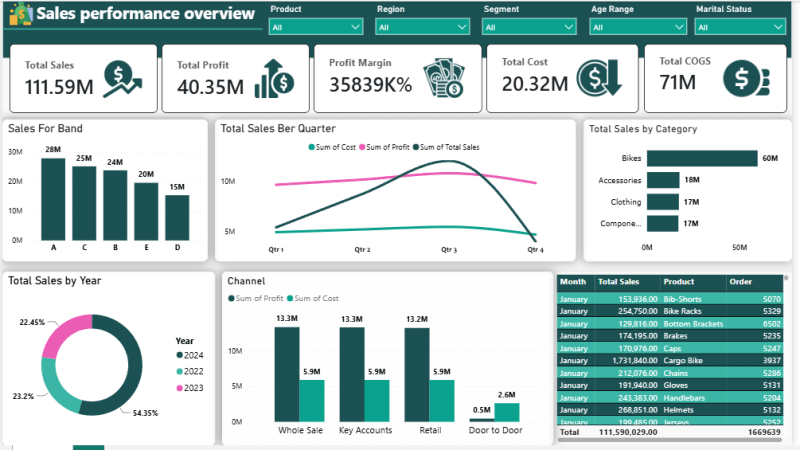Click Sum of Total Sales legend item

point(446,147)
